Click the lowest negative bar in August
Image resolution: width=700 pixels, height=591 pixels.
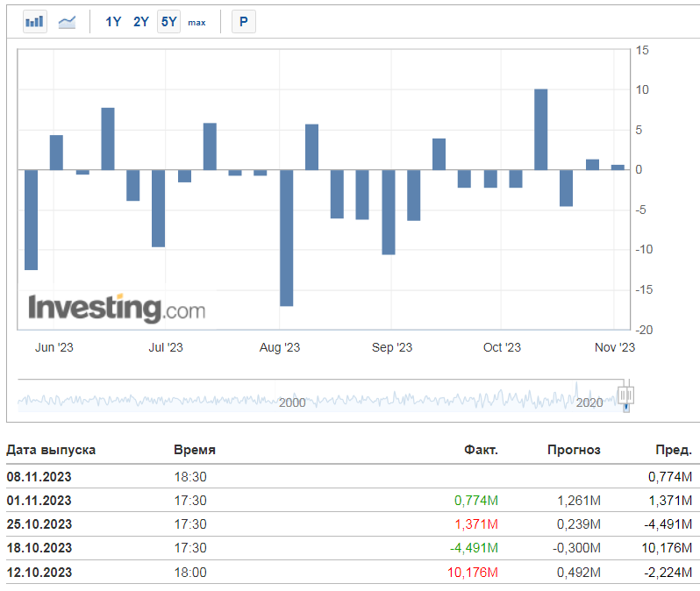[x=286, y=238]
